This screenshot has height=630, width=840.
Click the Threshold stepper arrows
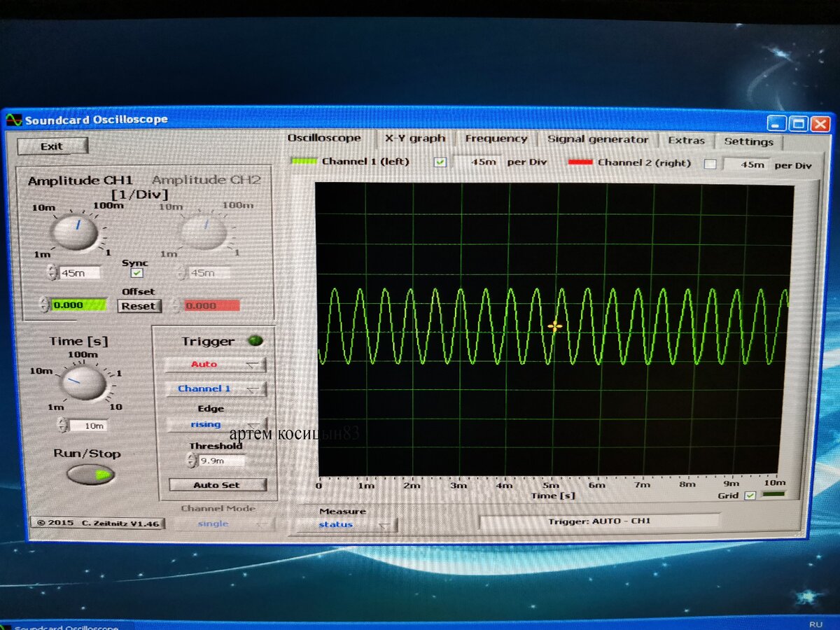tap(191, 461)
